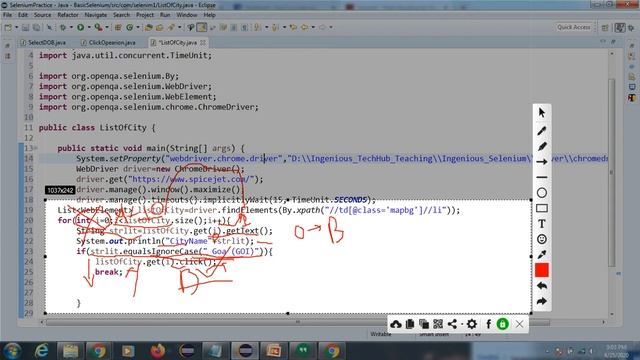Open the Refactor menu

point(68,15)
